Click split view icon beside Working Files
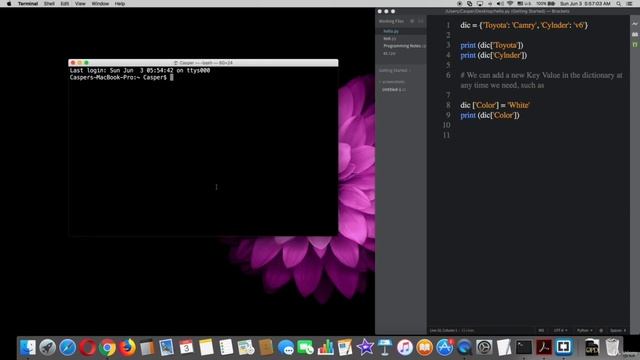The width and height of the screenshot is (640, 360). coord(421,21)
